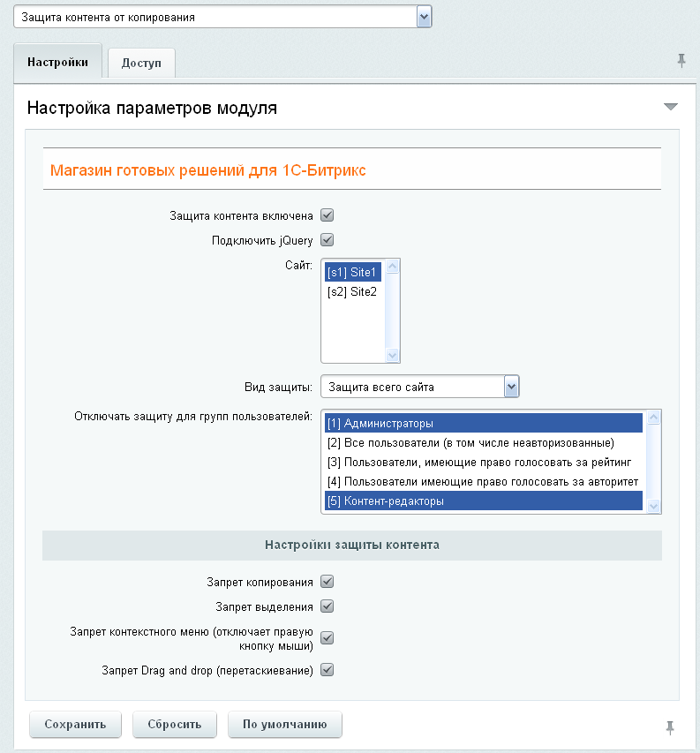Select the 'Настройки' tab
Viewport: 700px width, 753px height.
(57, 62)
